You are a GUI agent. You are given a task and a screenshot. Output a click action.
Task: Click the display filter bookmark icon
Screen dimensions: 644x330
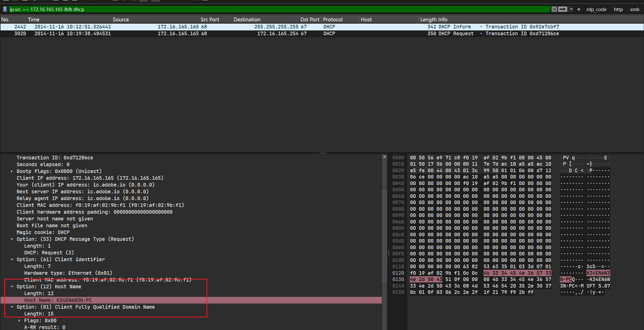click(x=5, y=9)
